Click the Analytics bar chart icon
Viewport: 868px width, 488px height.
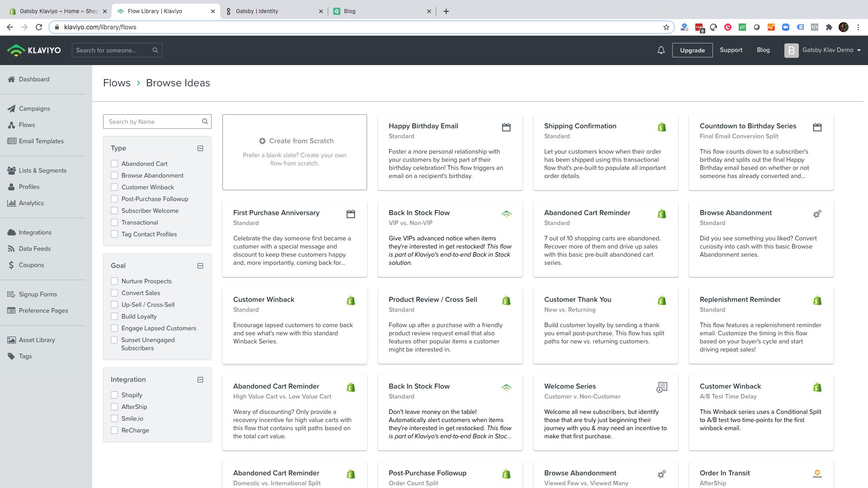[x=11, y=203]
